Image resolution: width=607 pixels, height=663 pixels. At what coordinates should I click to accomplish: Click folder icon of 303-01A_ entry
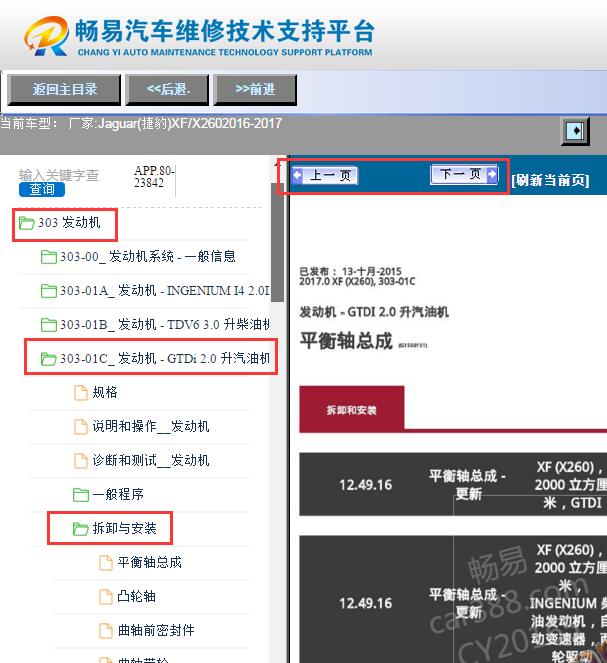pos(49,291)
